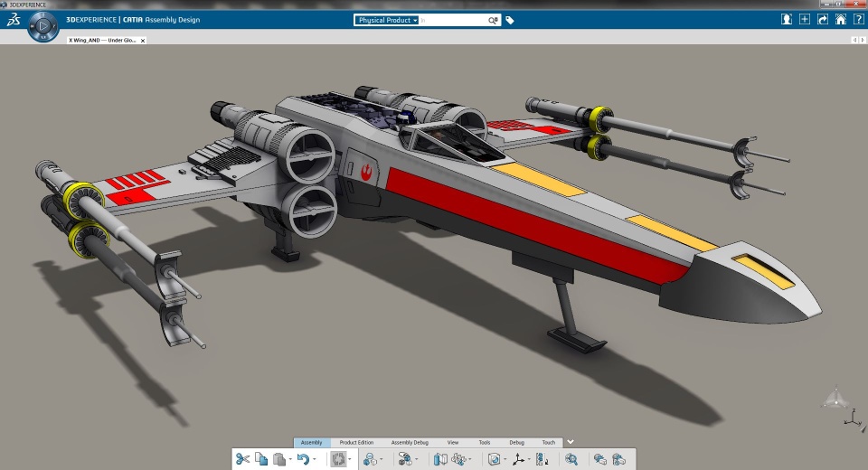The height and width of the screenshot is (470, 868).
Task: Click the west quadrant of the compass
Action: click(x=33, y=26)
